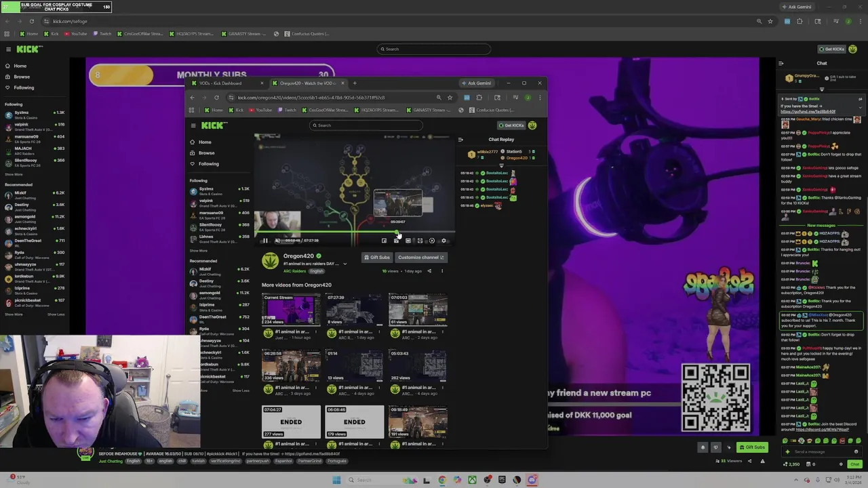The width and height of the screenshot is (868, 488).
Task: Click Gift Subs under Oregon420 video
Action: (377, 258)
